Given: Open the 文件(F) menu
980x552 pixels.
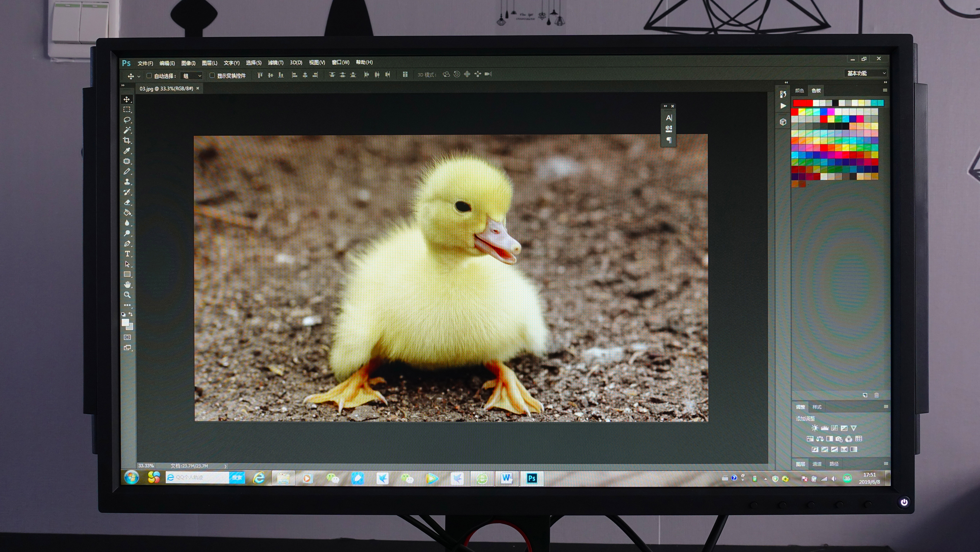Looking at the screenshot, I should coord(145,63).
